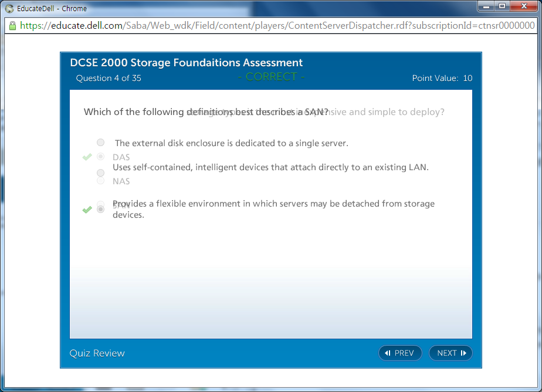This screenshot has width=542, height=392.
Task: Select the faded NAS radio option
Action: pyautogui.click(x=101, y=181)
